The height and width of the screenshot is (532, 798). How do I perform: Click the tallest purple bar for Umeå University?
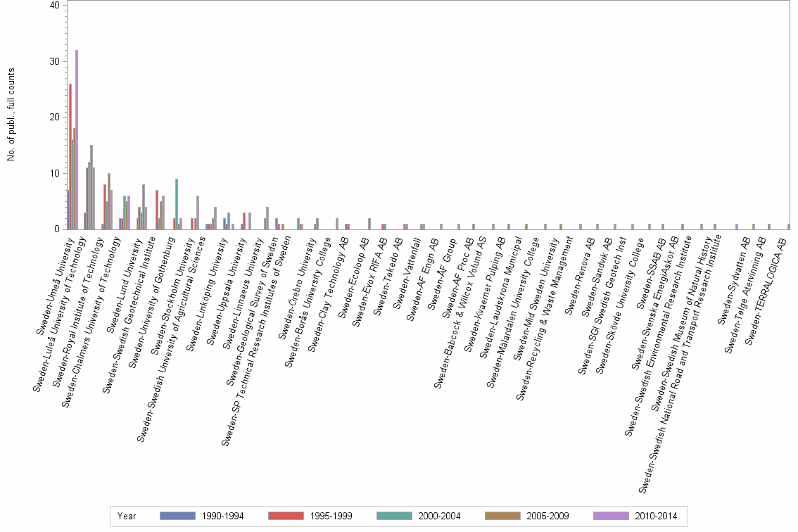76,141
